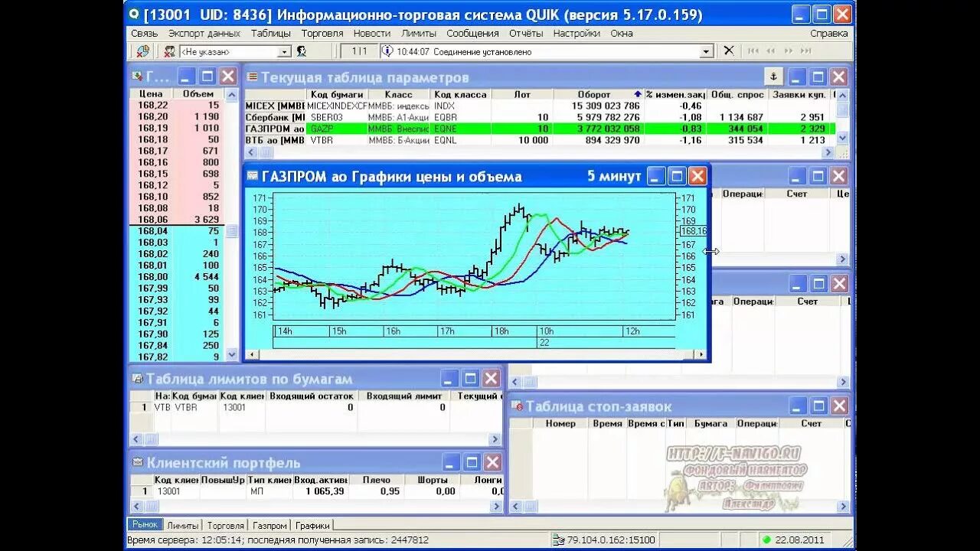Switch to the Графики bottom tab
Screen dimensions: 980x551
pyautogui.click(x=312, y=526)
